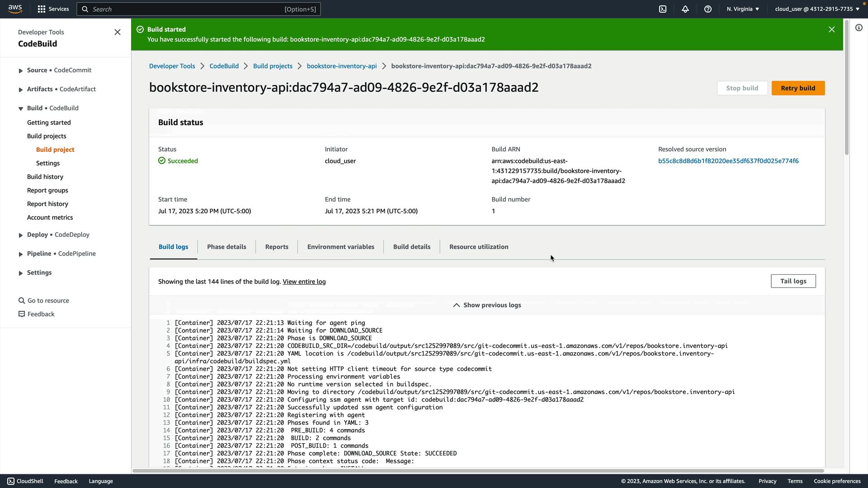Open the notifications bell icon
868x488 pixels.
(x=685, y=9)
